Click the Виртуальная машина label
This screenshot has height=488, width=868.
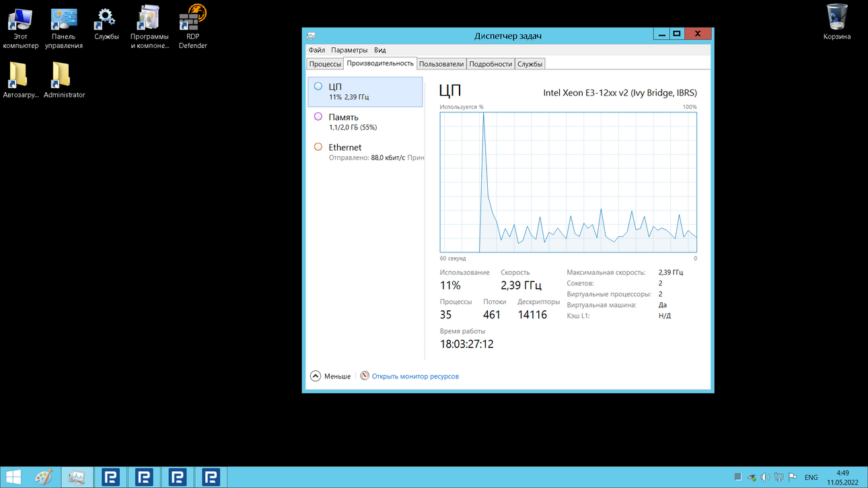tap(602, 305)
